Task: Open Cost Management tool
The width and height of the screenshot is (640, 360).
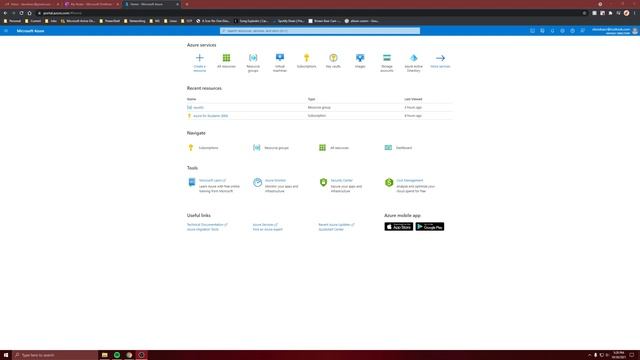Action: [410, 180]
